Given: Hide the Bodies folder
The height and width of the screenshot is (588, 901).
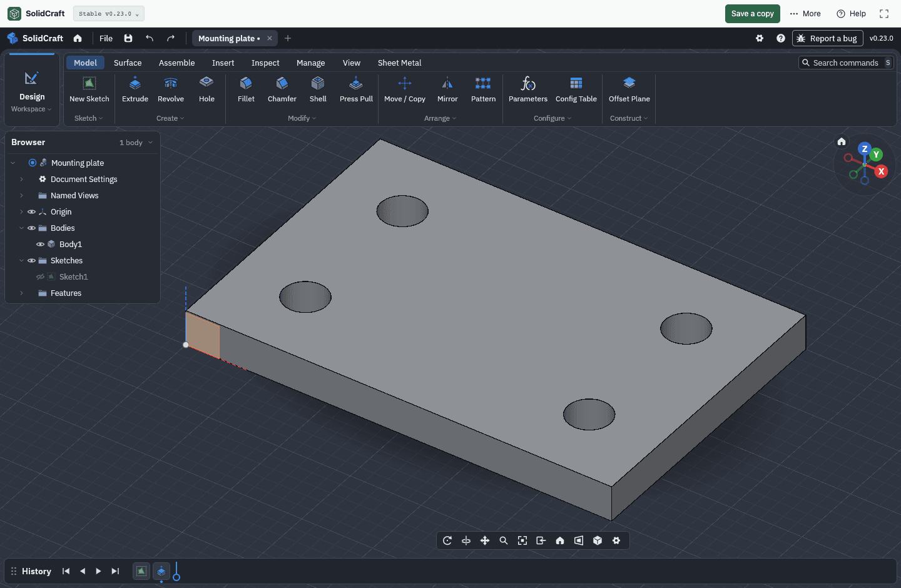Looking at the screenshot, I should [x=31, y=228].
